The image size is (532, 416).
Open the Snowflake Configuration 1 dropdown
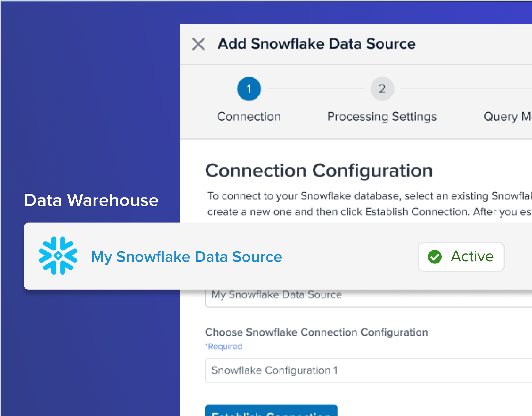[369, 370]
